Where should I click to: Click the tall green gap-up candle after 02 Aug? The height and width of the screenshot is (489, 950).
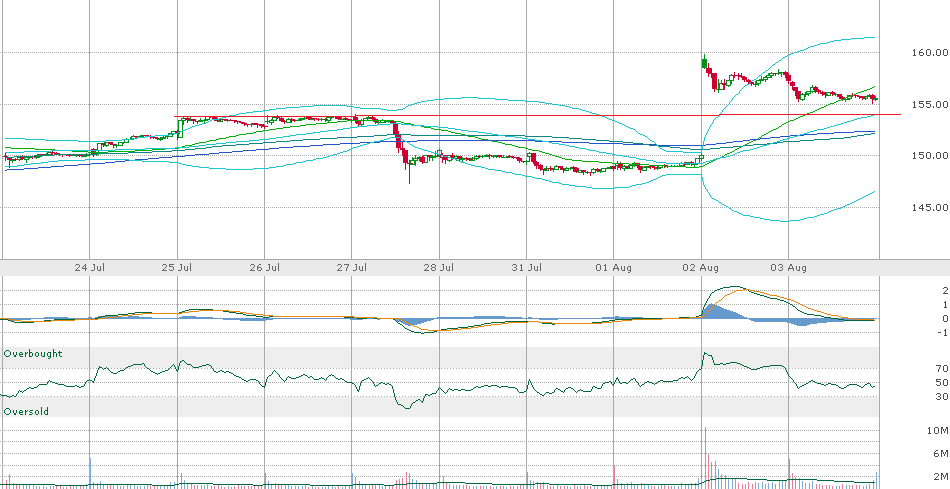[704, 63]
